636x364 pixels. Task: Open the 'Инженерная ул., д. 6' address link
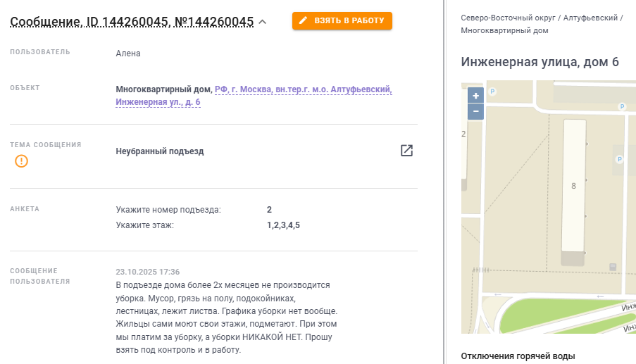point(158,102)
